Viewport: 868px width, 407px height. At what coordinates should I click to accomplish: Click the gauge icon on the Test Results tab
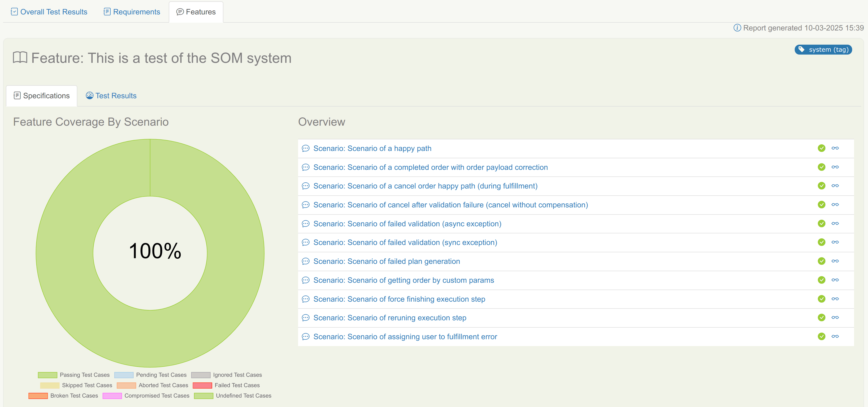click(89, 95)
